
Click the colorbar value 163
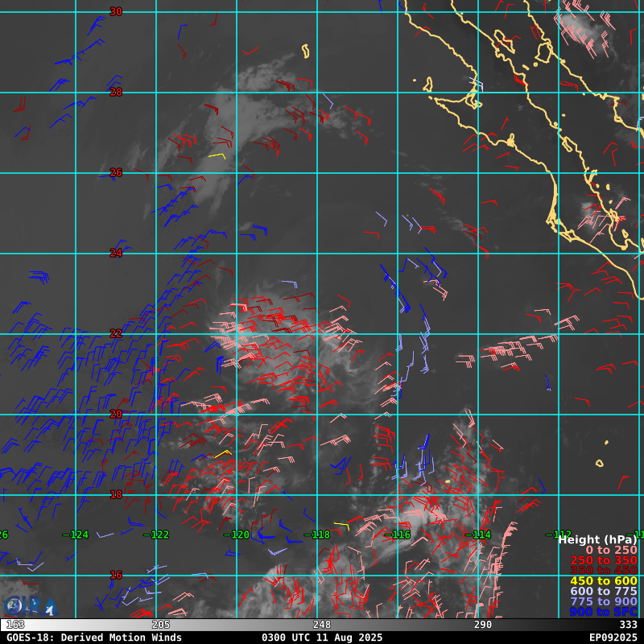(x=15, y=625)
